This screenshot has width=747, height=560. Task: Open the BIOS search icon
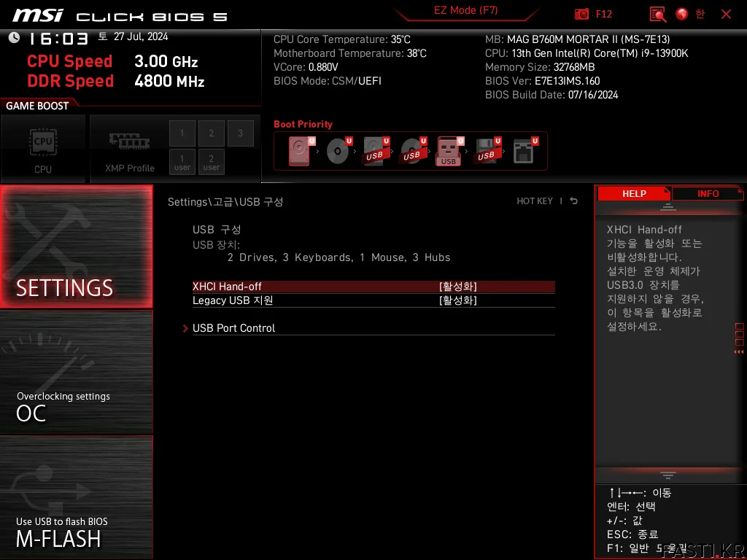pyautogui.click(x=658, y=14)
